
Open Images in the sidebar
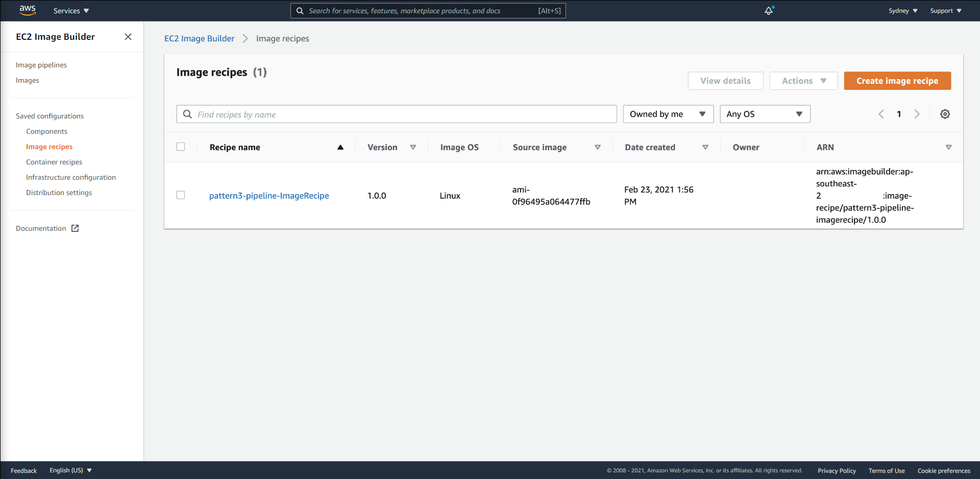[28, 80]
